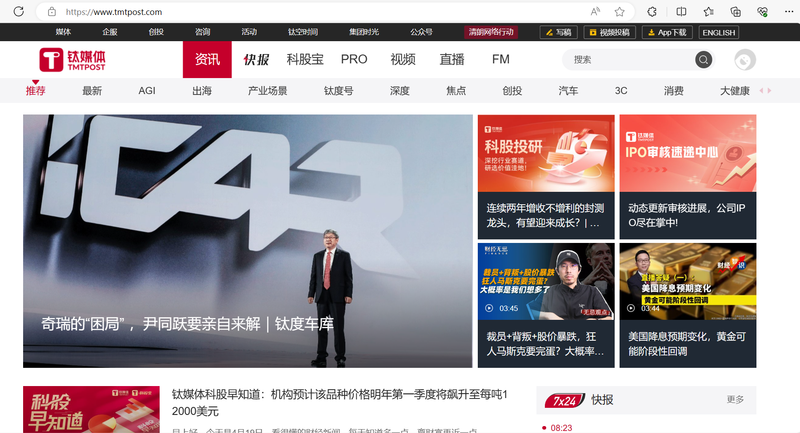Switch site to ENGLISH
The image size is (800, 433).
[718, 32]
